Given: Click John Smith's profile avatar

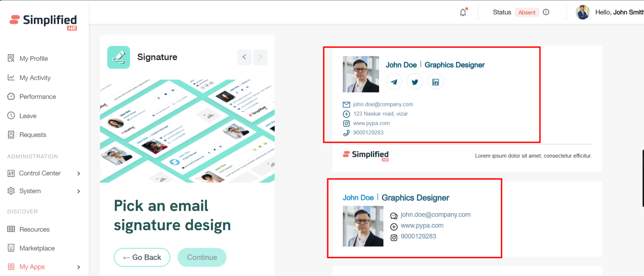Looking at the screenshot, I should (x=583, y=12).
